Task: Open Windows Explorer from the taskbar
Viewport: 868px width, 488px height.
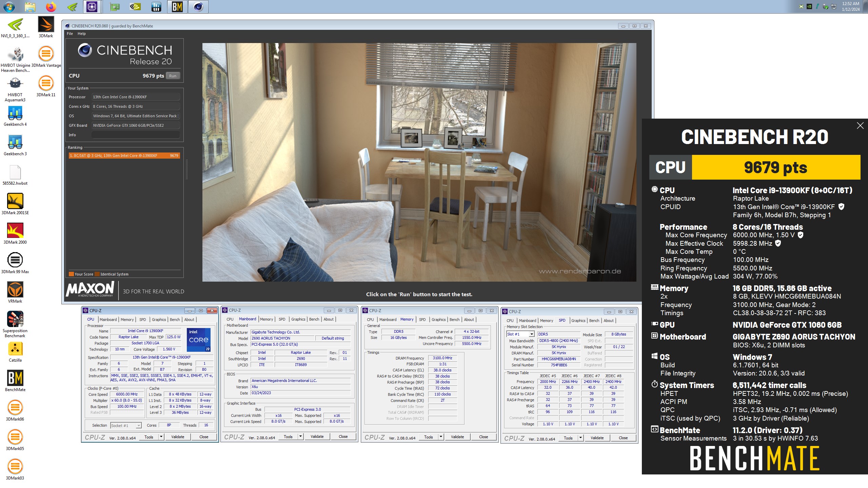Action: pos(30,6)
